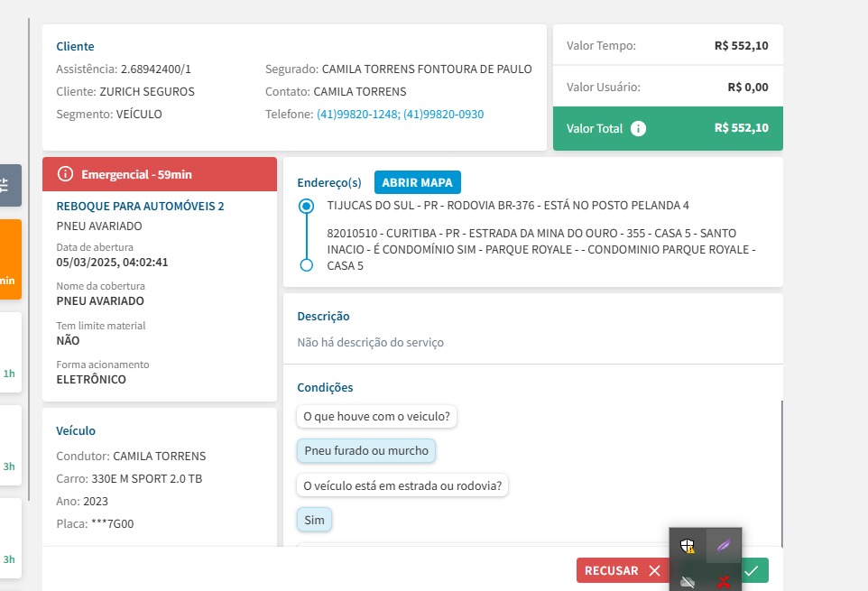Open the cloud sync disabled tray icon

688,582
